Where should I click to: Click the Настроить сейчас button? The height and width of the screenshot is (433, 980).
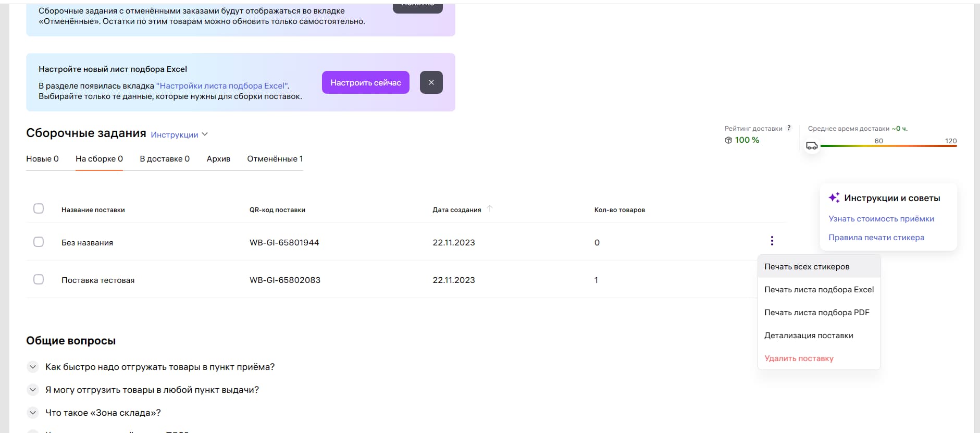366,82
